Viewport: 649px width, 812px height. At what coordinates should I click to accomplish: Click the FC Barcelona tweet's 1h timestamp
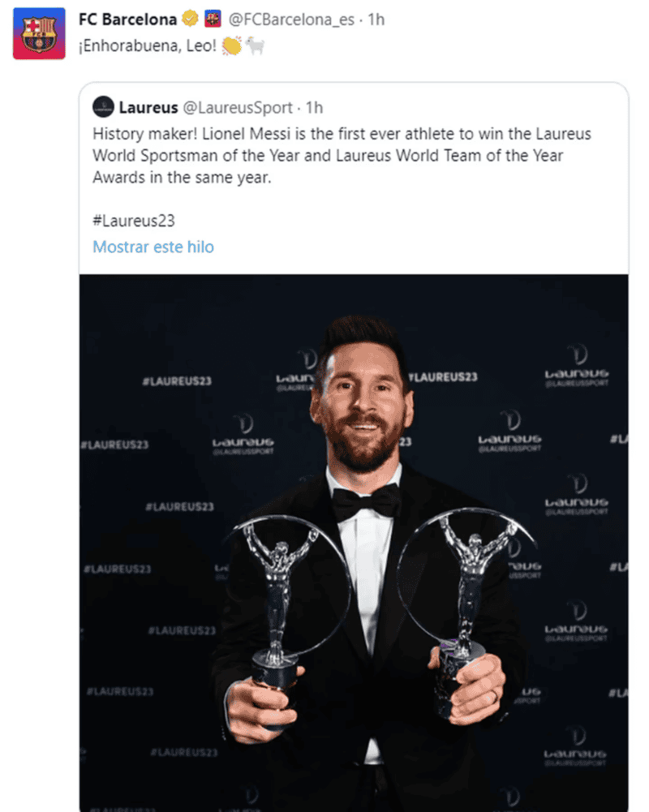376,19
